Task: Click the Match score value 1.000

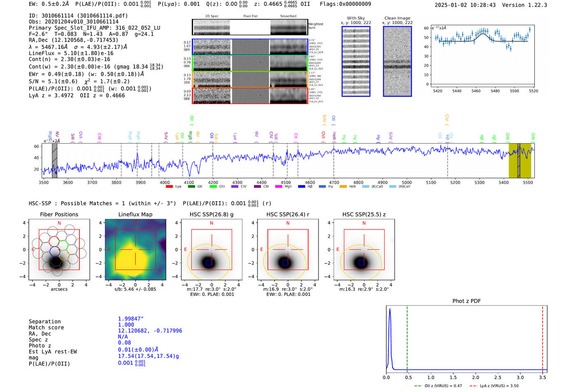Action: coord(126,325)
